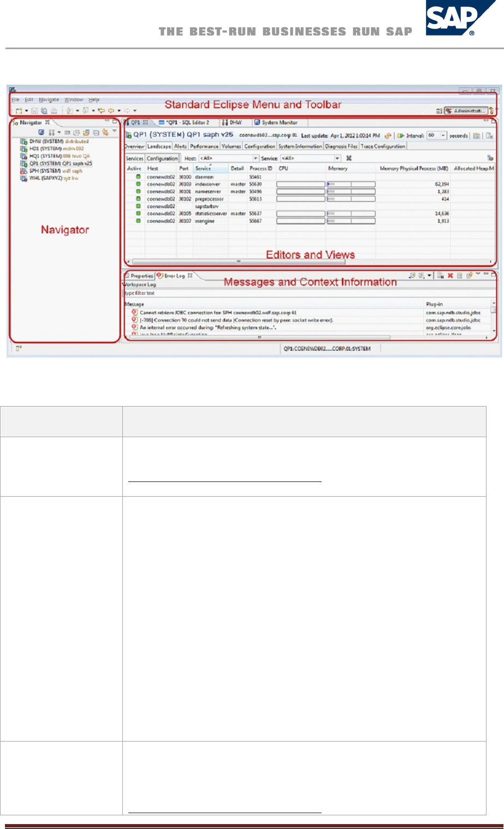Open the Performance tab

204,146
